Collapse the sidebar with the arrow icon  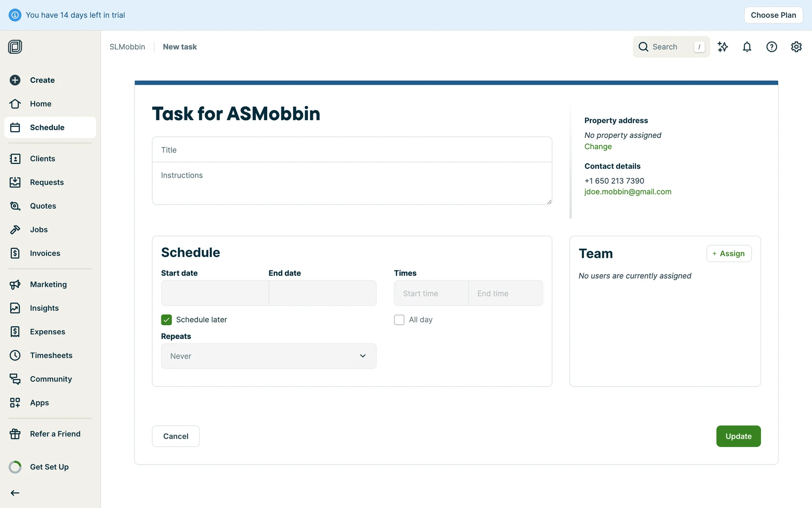pos(15,493)
